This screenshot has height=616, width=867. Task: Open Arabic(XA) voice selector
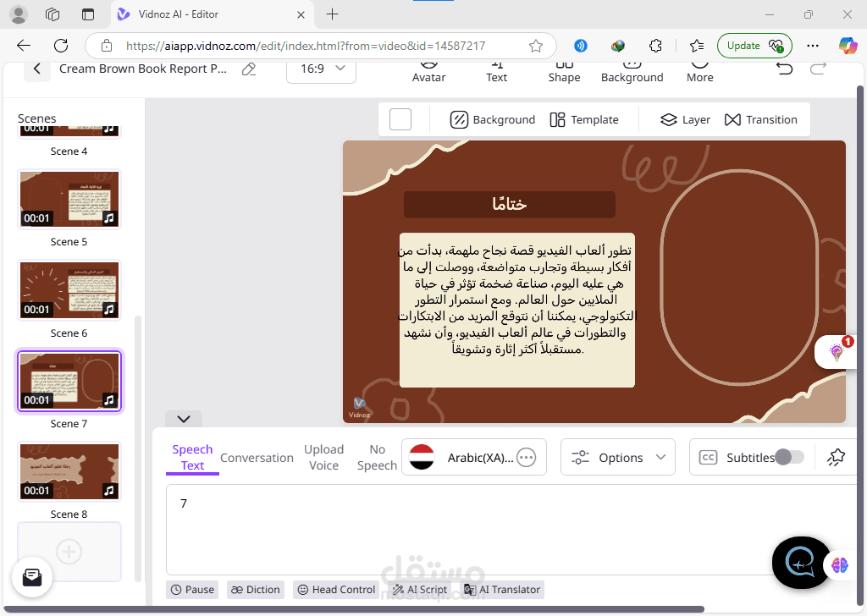click(x=474, y=458)
